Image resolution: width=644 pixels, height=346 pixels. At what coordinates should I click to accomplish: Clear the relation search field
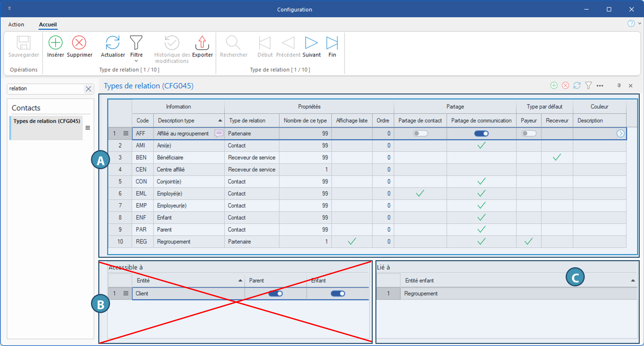[x=88, y=89]
